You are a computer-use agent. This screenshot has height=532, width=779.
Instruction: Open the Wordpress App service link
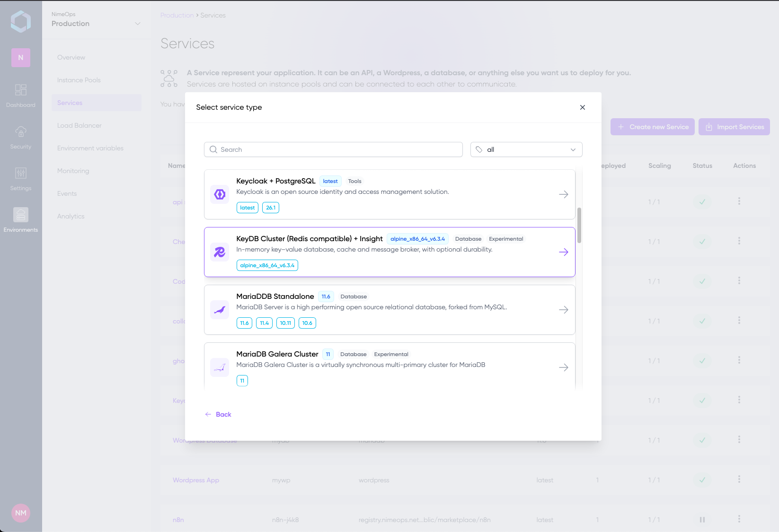196,480
